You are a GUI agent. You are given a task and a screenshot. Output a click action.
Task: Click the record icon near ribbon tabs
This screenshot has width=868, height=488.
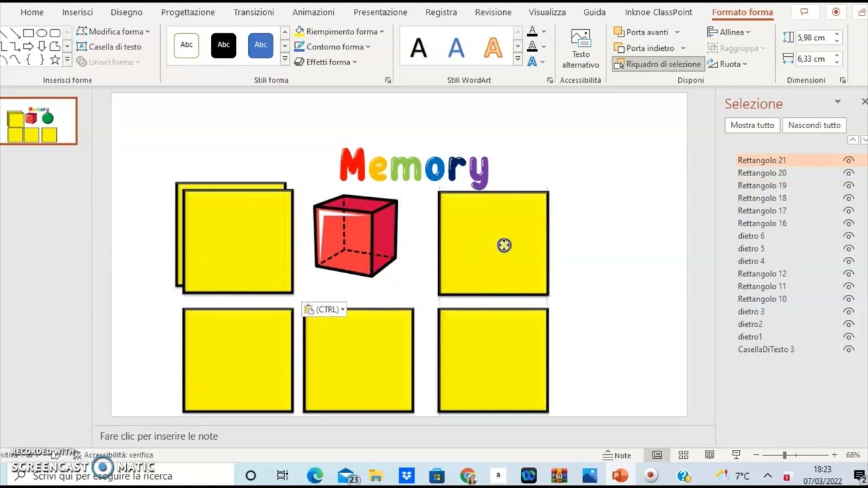point(835,12)
